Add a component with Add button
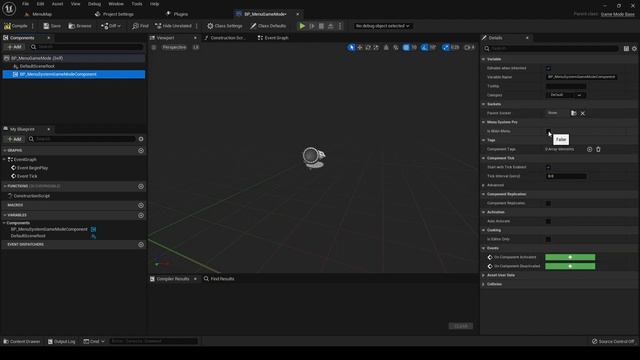The height and width of the screenshot is (360, 640). coord(14,47)
